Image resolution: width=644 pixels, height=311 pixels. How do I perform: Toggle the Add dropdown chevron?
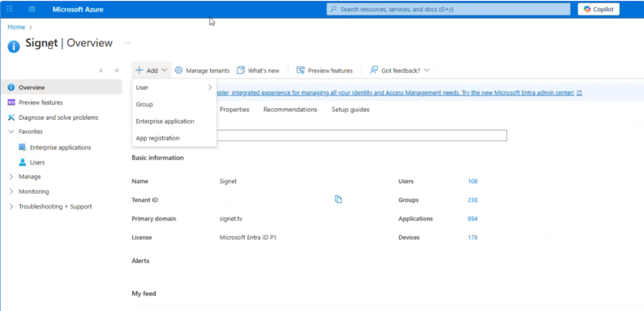coord(164,70)
